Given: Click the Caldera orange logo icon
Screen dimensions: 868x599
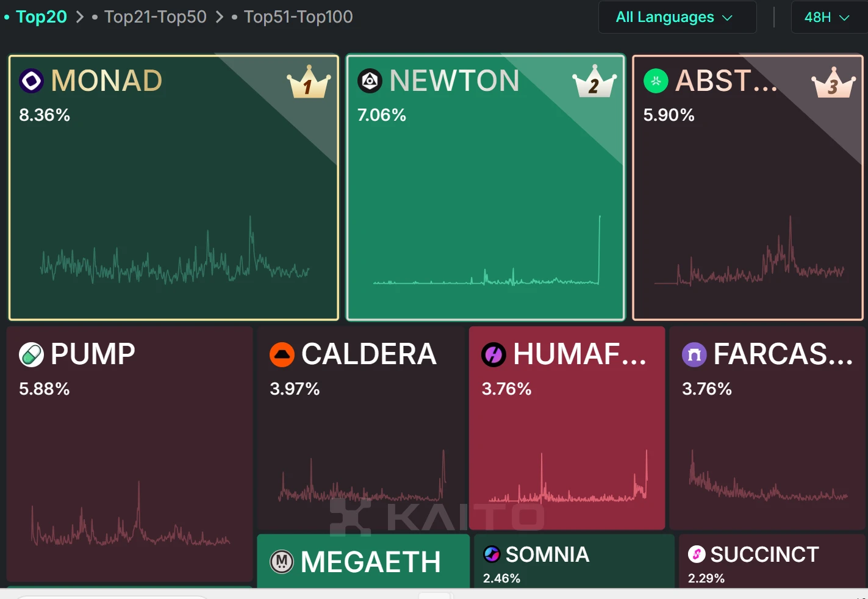Looking at the screenshot, I should point(282,354).
